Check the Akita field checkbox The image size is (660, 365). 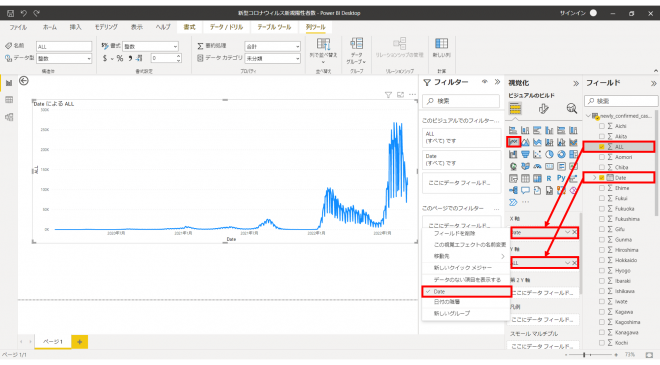[602, 136]
